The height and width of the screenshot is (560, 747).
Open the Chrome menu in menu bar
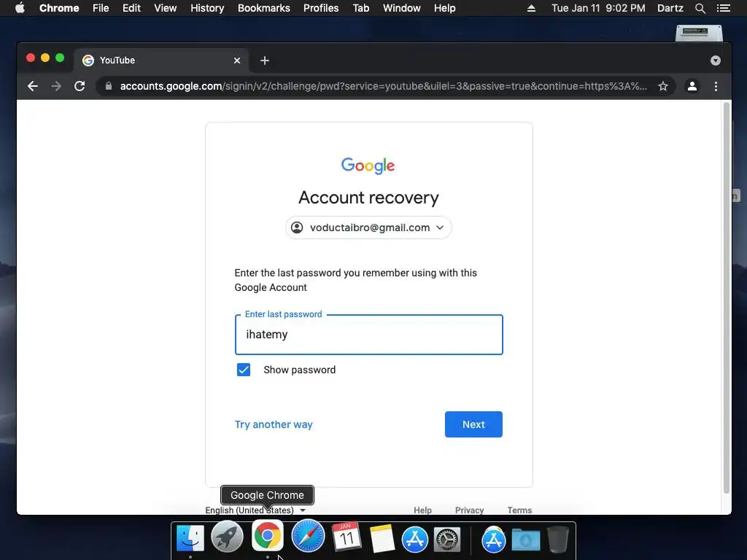pos(59,8)
